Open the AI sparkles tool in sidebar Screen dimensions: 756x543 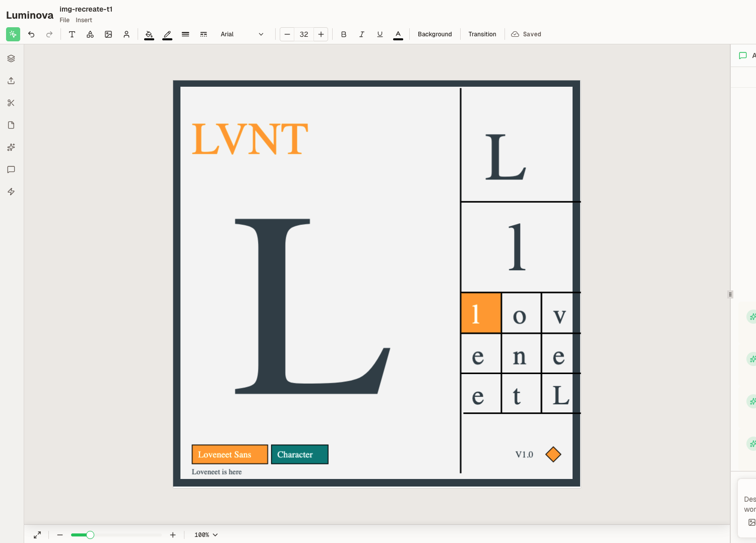pos(11,147)
